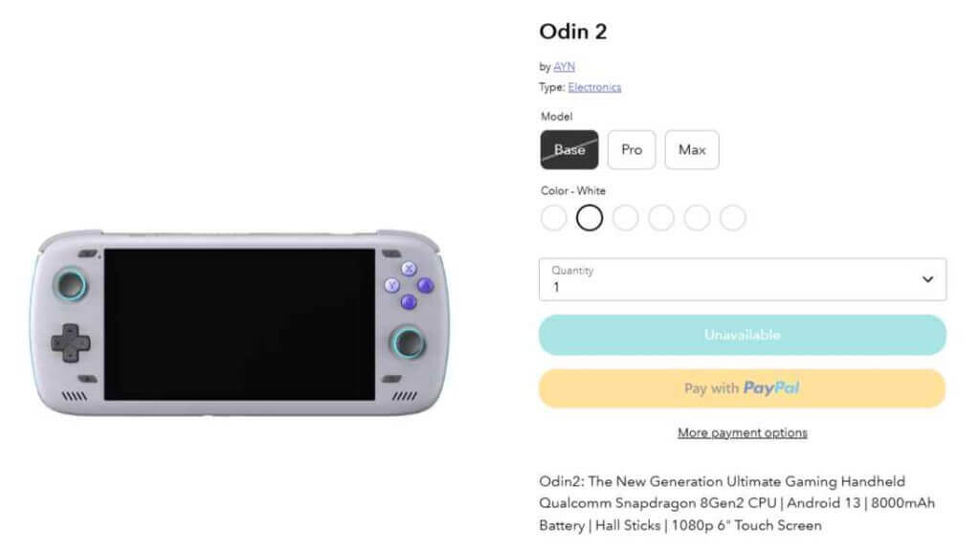Click inside the Quantity field
Screen dimensions: 980x551
click(x=670, y=284)
